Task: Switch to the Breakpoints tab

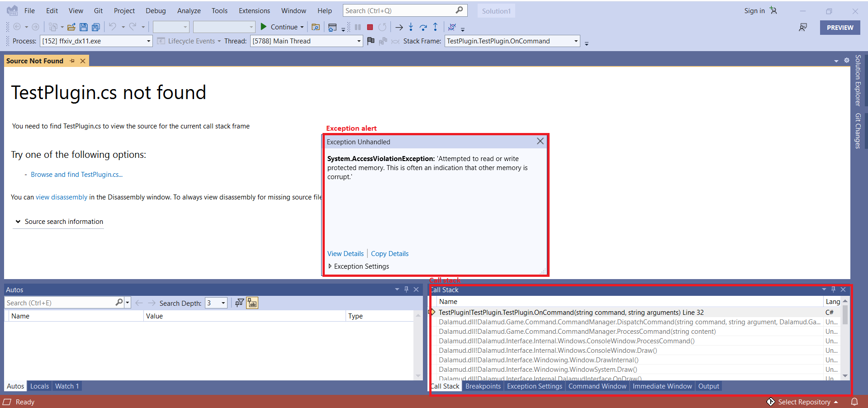Action: pyautogui.click(x=483, y=386)
